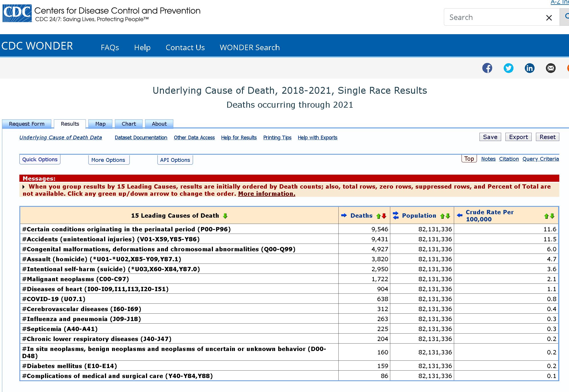Sort Population ascending with up arrow
The width and height of the screenshot is (569, 392).
click(x=442, y=216)
